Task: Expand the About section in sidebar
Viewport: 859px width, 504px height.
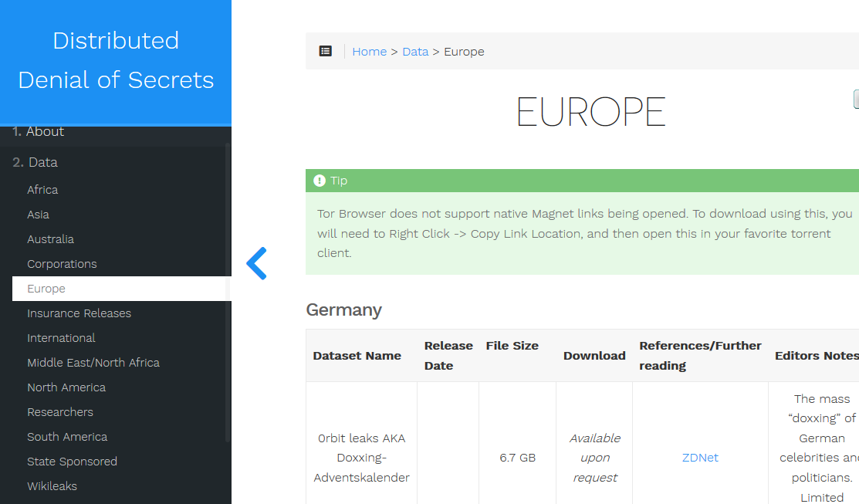Action: click(45, 132)
